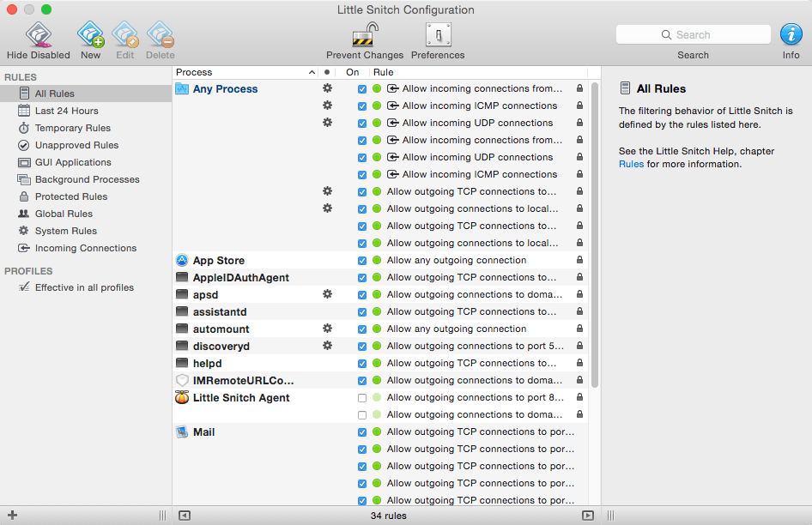Select Effective in all profiles
This screenshot has width=812, height=525.
pos(86,287)
